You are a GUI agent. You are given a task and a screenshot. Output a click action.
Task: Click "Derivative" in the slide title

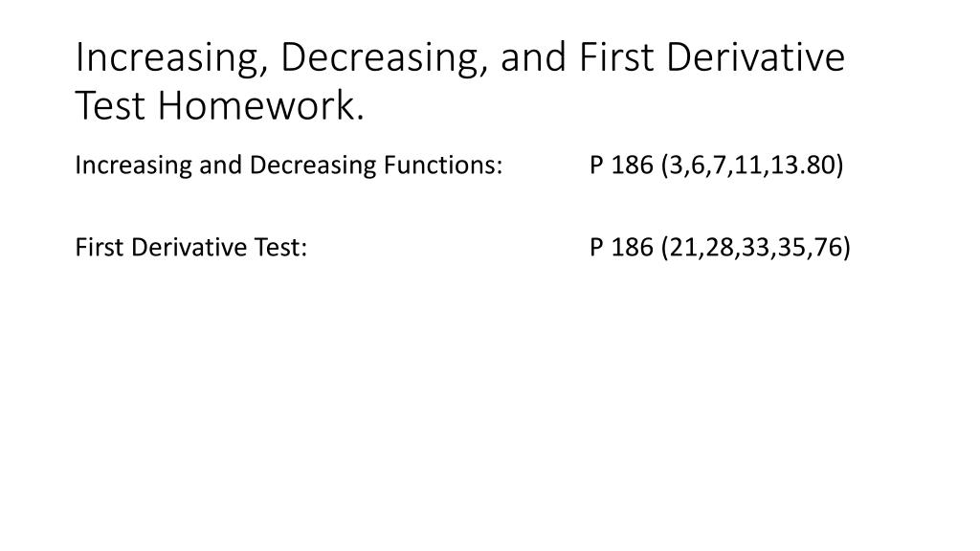[x=756, y=56]
